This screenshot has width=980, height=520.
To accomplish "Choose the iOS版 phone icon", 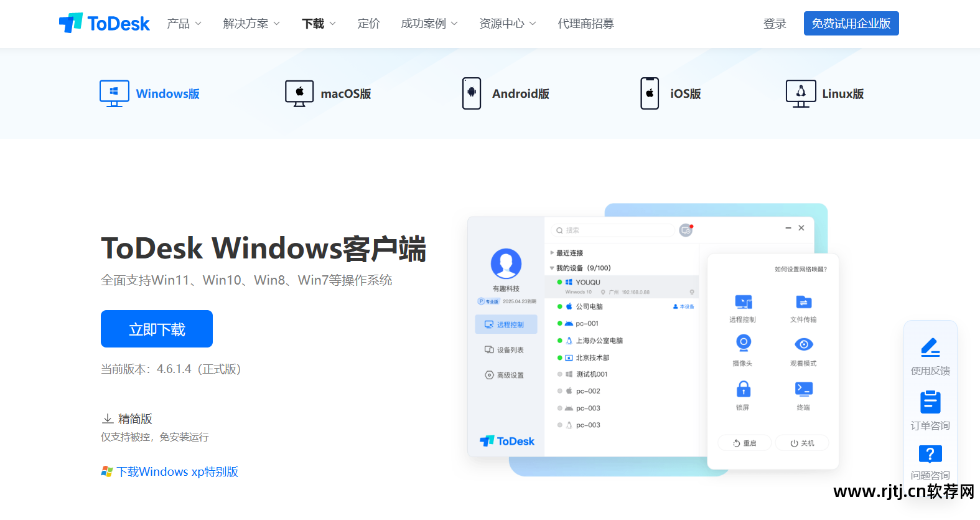I will tap(650, 93).
